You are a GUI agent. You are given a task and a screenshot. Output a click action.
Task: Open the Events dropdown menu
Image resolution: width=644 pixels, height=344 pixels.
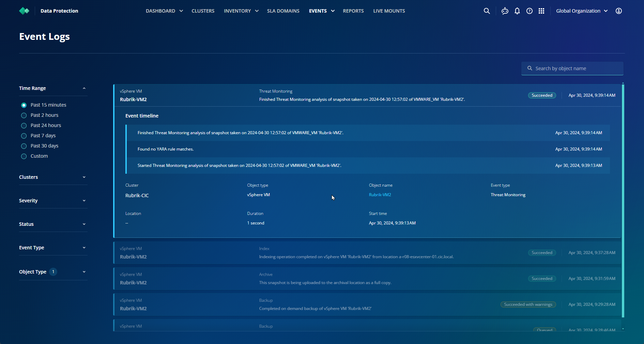click(322, 11)
